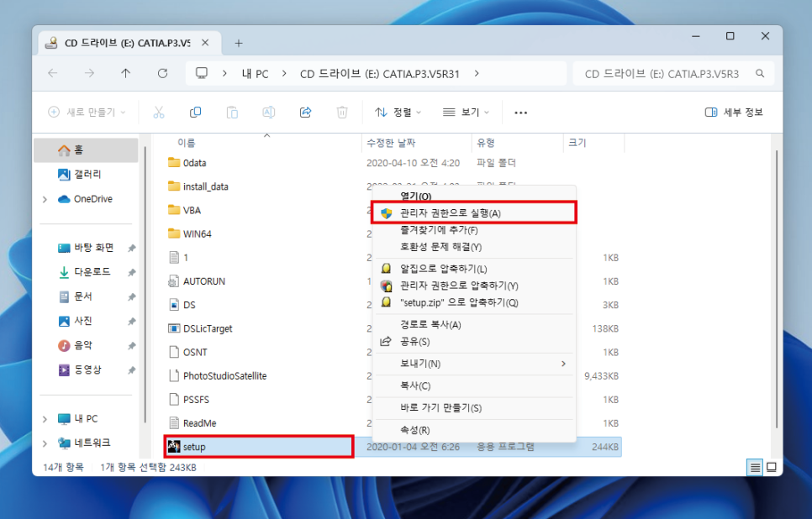
Task: Click 내 PC breadcrumb in address bar
Action: pyautogui.click(x=255, y=73)
